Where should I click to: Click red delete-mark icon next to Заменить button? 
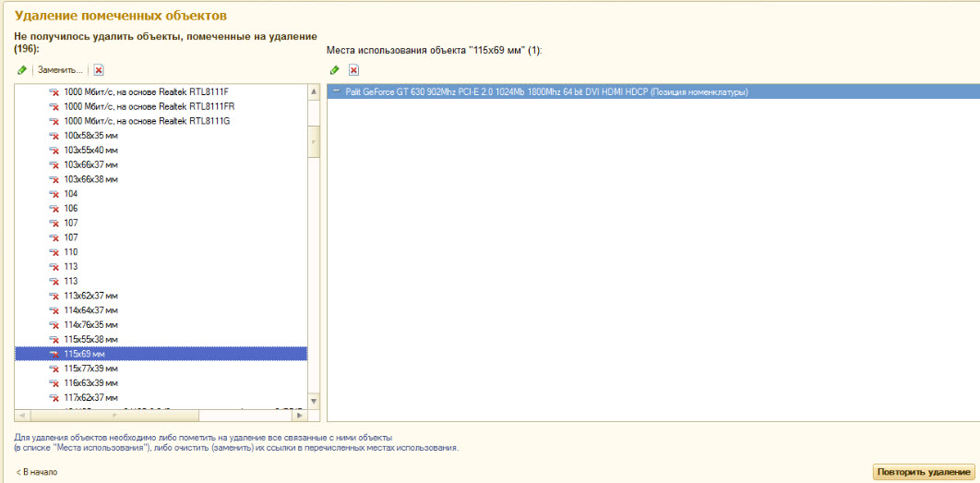99,70
